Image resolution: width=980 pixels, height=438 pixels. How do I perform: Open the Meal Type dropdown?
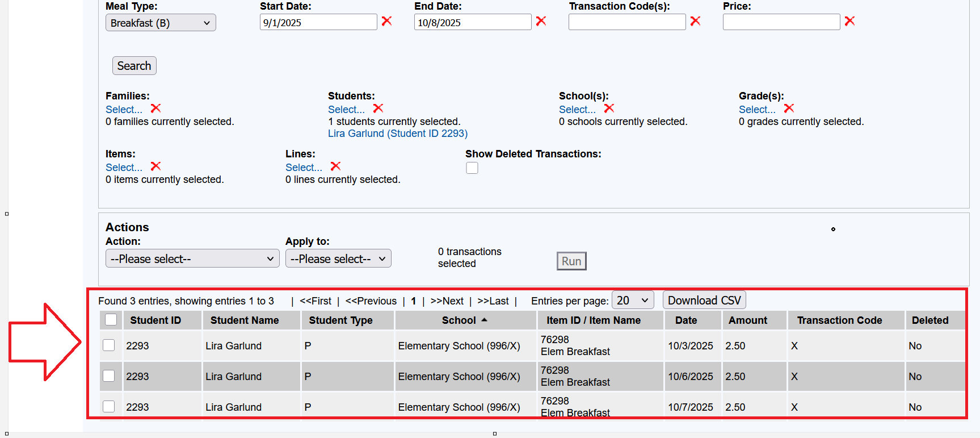click(x=161, y=23)
